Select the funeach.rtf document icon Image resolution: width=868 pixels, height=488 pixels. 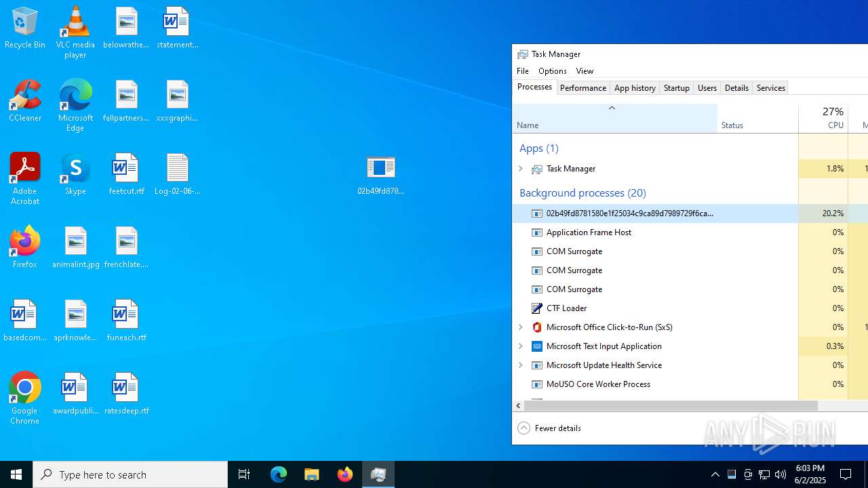click(x=126, y=321)
